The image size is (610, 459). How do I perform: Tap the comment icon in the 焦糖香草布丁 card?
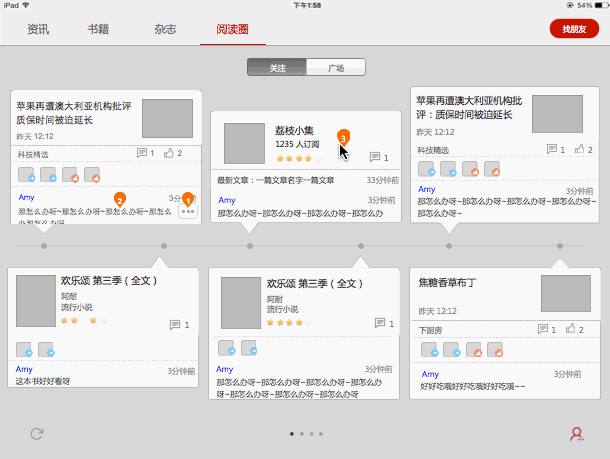pos(543,329)
